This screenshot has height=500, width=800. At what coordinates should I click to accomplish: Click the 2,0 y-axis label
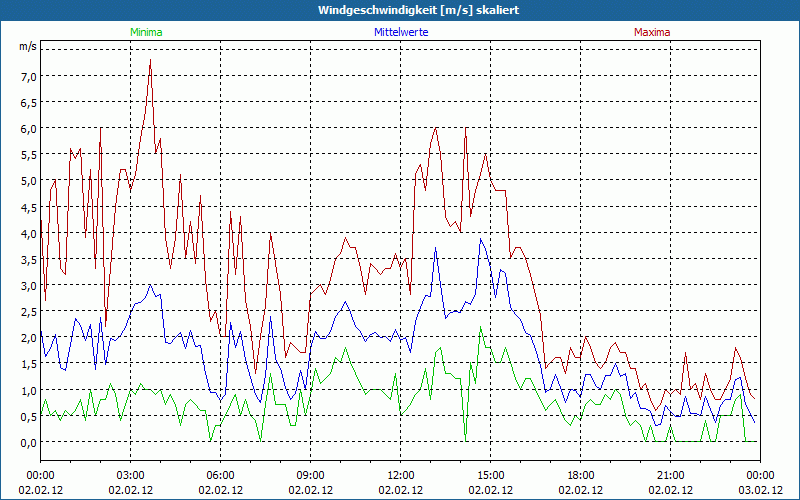coord(29,337)
